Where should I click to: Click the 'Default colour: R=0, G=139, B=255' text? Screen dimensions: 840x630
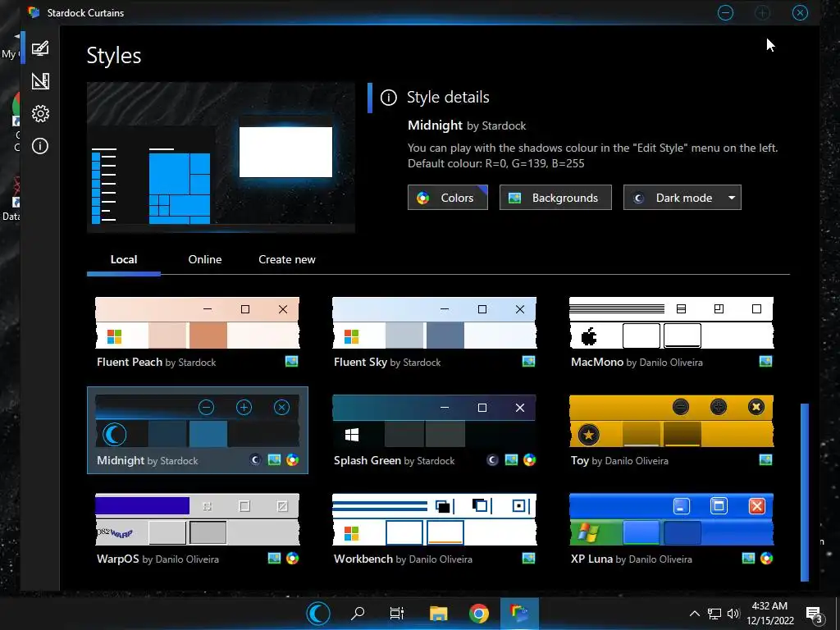(496, 163)
